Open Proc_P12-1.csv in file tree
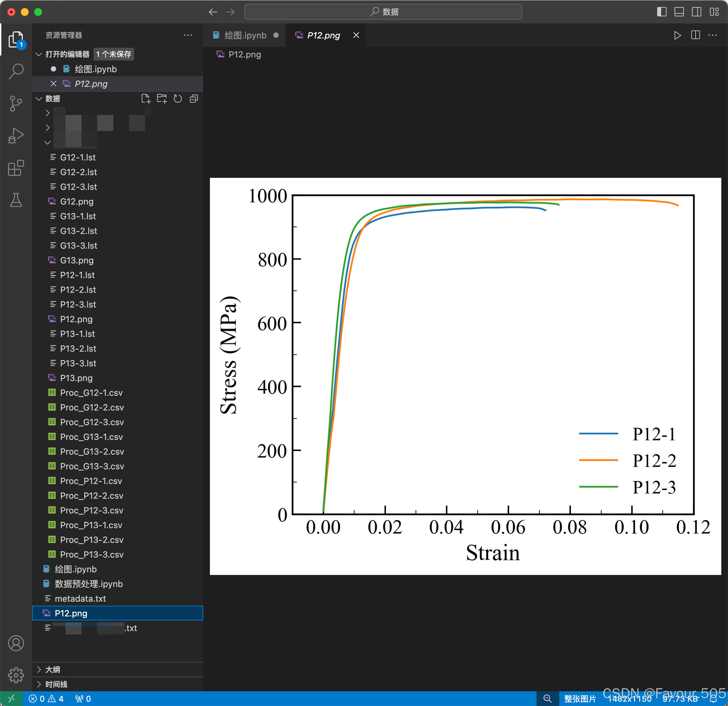This screenshot has height=706, width=728. [91, 481]
